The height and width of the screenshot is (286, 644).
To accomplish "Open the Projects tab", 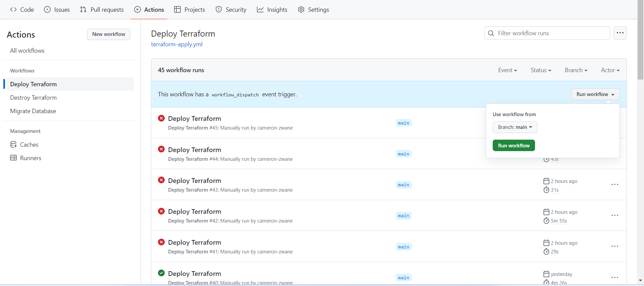I will click(190, 10).
